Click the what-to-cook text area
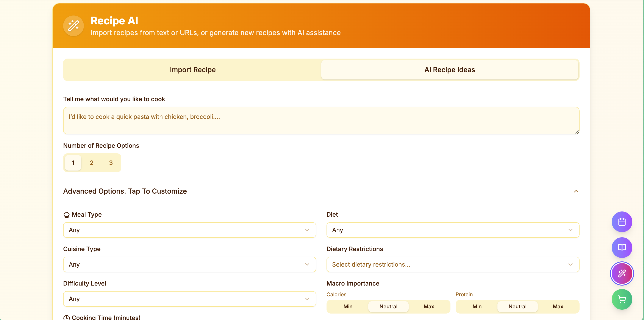The width and height of the screenshot is (644, 320). 321,121
